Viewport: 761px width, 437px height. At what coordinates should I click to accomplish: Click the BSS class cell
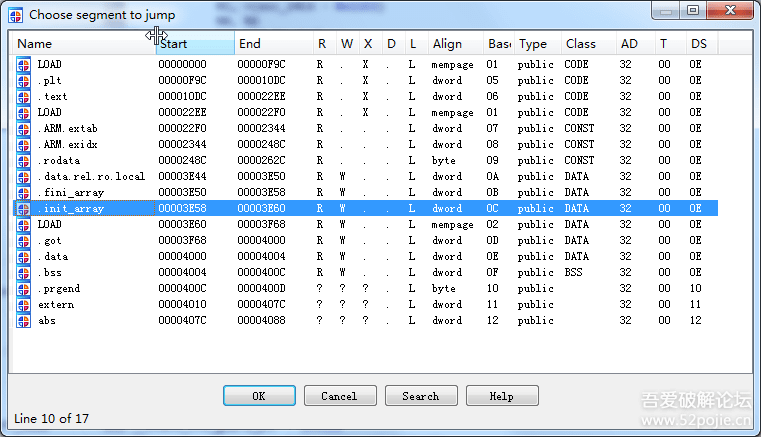point(573,273)
